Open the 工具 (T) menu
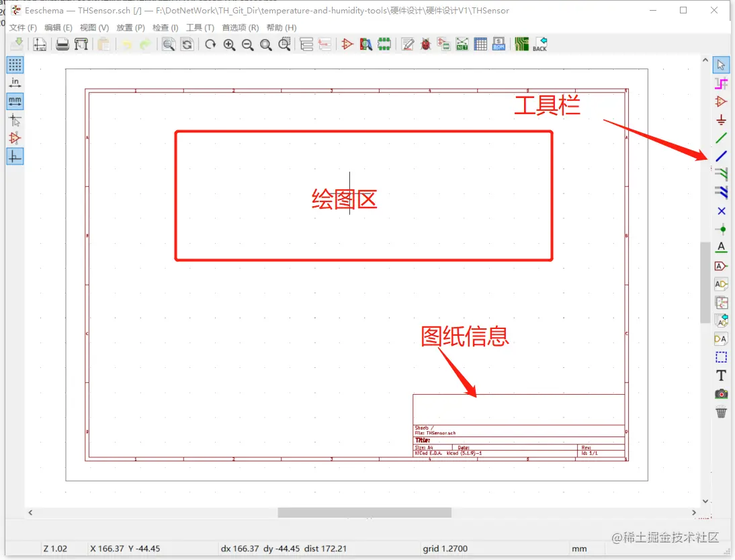Screen dimensions: 735x560 (200, 28)
